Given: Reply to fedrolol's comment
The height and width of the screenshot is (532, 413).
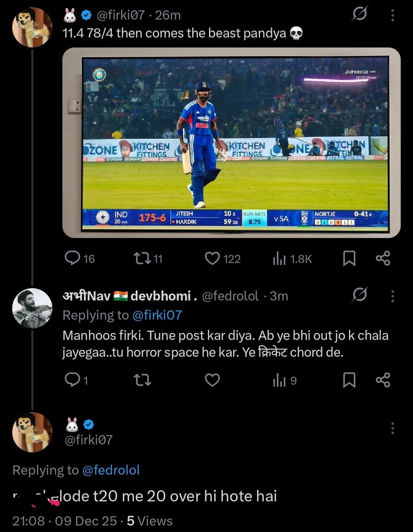Looking at the screenshot, I should point(76,380).
